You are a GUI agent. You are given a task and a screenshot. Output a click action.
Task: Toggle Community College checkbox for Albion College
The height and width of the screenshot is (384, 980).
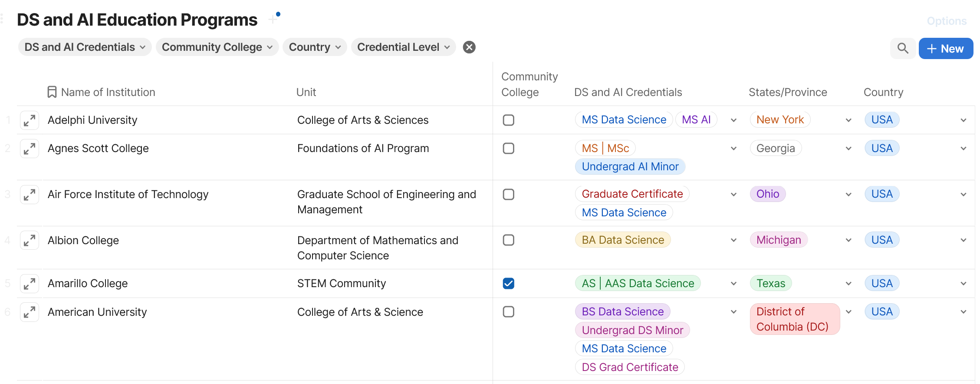508,240
